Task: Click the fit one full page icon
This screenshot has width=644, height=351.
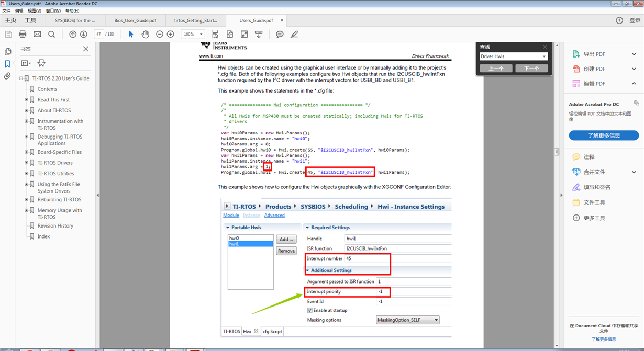Action: [x=229, y=34]
